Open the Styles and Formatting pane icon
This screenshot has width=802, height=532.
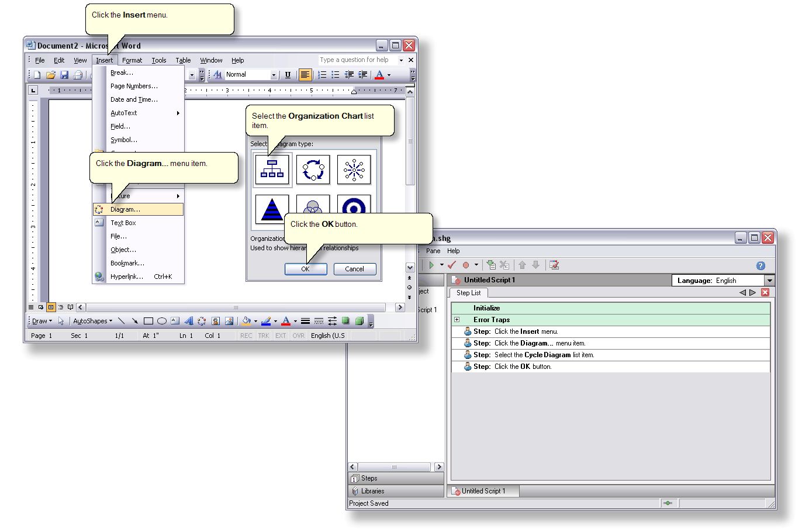tap(217, 75)
